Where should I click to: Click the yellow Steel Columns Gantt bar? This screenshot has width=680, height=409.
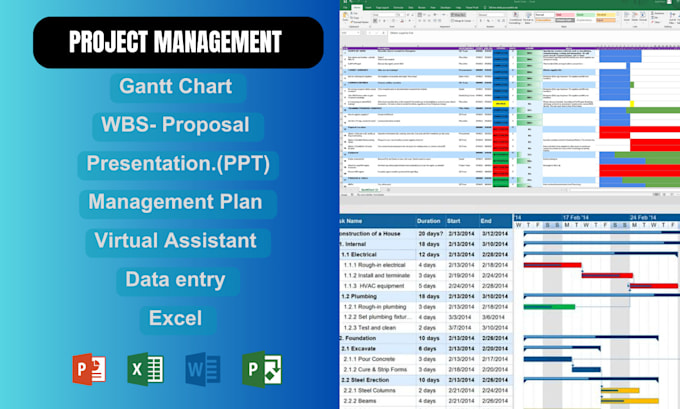point(620,391)
